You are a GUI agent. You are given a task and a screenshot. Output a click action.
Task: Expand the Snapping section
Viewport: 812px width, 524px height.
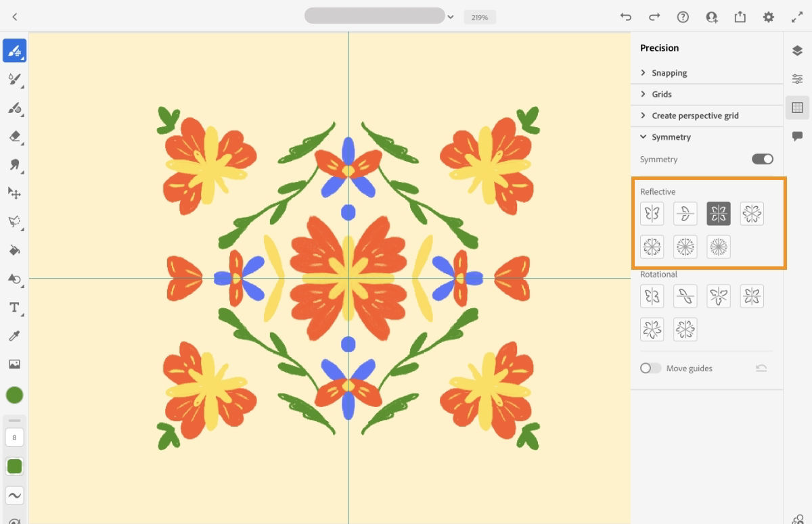669,73
